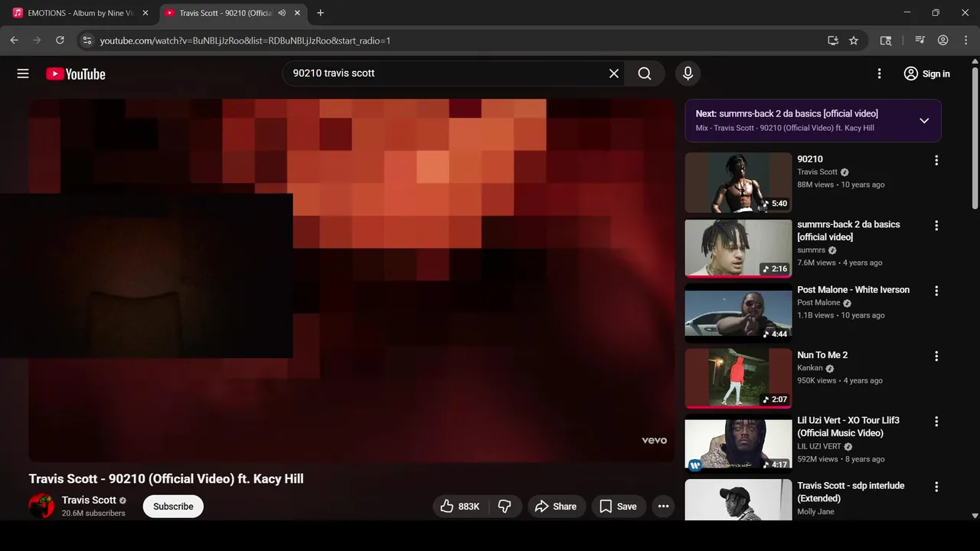Screen dimensions: 980x551
Task: Click the Kankan channel name
Action: coord(810,368)
